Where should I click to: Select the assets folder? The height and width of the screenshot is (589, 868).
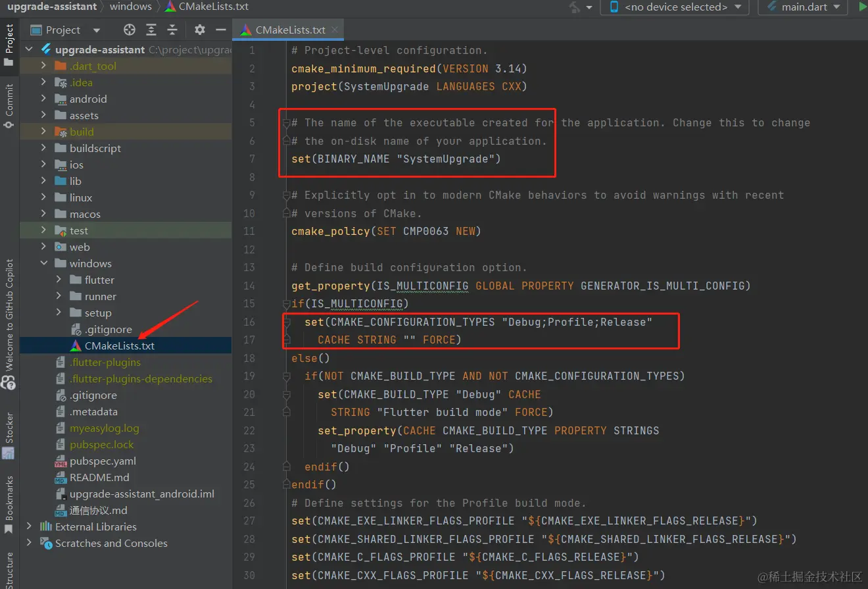[x=84, y=115]
